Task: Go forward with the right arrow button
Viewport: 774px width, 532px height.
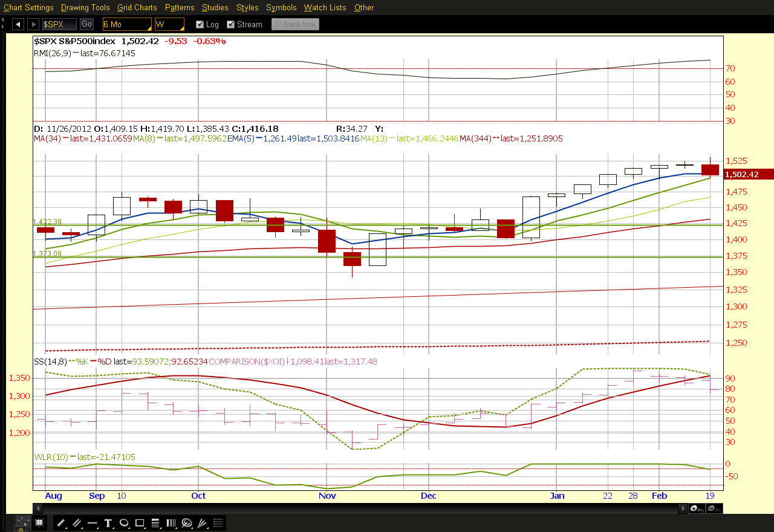Action: point(33,24)
